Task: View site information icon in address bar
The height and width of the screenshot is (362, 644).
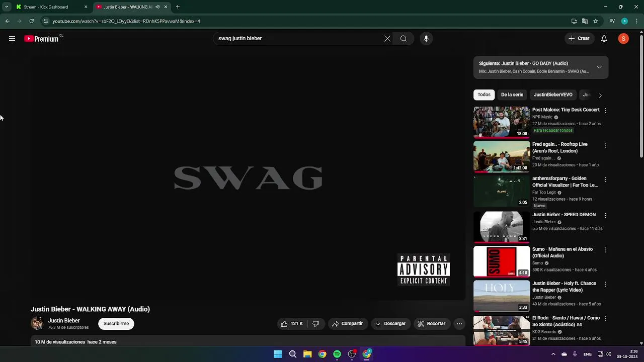Action: click(46, 21)
